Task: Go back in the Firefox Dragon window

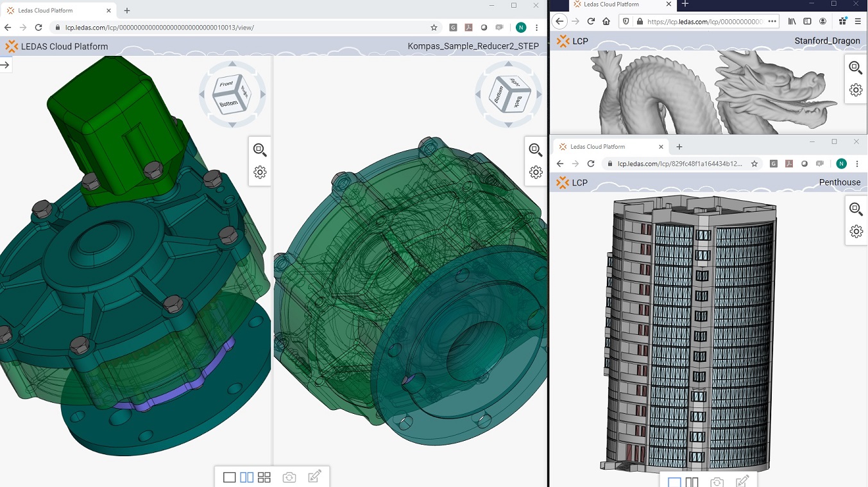Action: coord(559,21)
